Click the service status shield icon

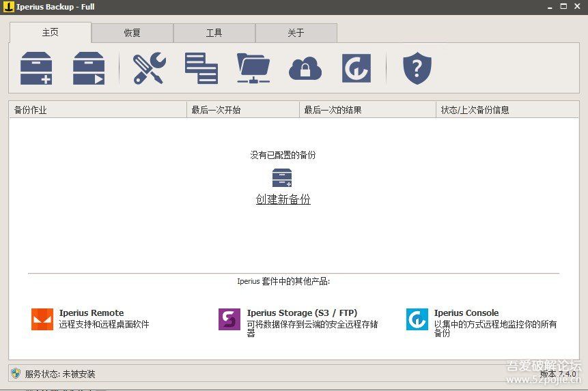[16, 373]
